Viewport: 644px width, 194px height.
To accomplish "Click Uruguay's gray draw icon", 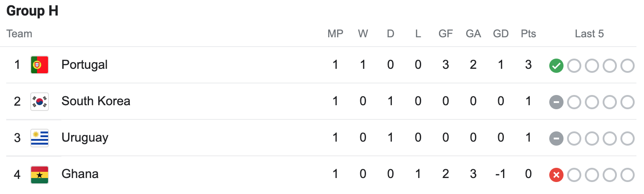I will point(556,139).
